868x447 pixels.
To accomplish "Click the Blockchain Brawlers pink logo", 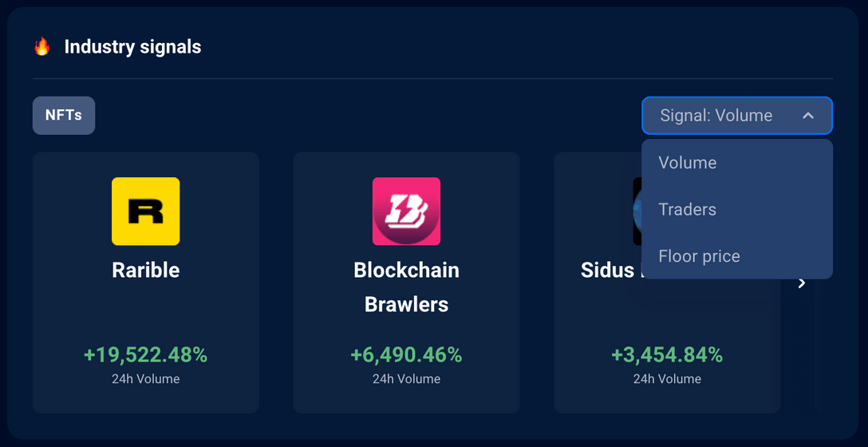I will tap(406, 212).
